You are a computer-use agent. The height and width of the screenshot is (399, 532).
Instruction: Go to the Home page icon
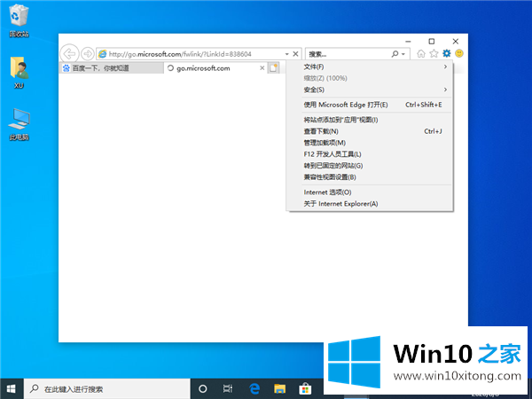pyautogui.click(x=421, y=53)
